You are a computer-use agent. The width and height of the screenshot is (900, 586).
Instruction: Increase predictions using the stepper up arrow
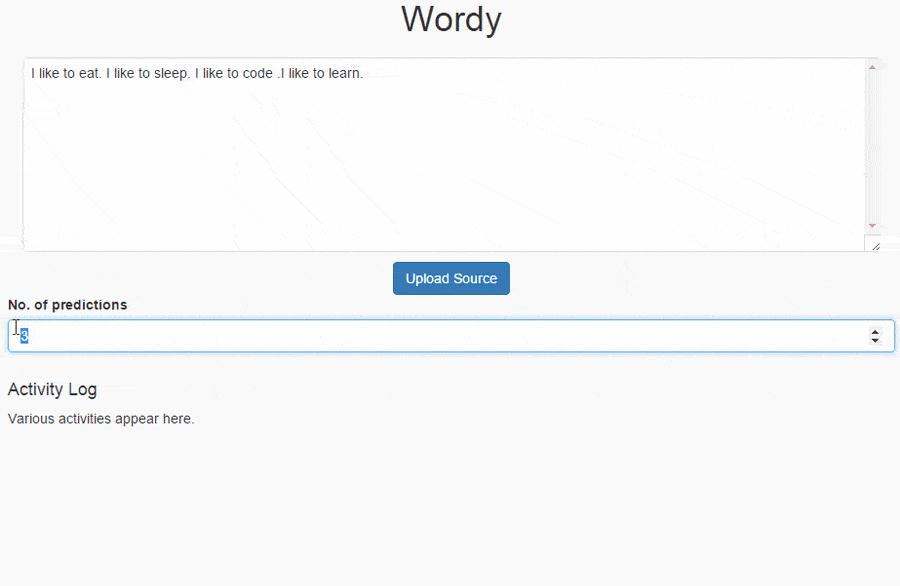tap(872, 330)
